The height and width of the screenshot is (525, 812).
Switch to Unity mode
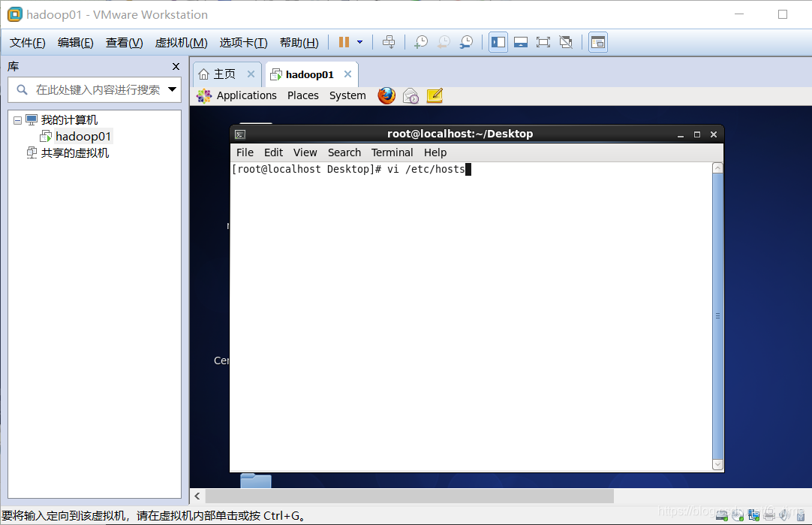point(566,42)
